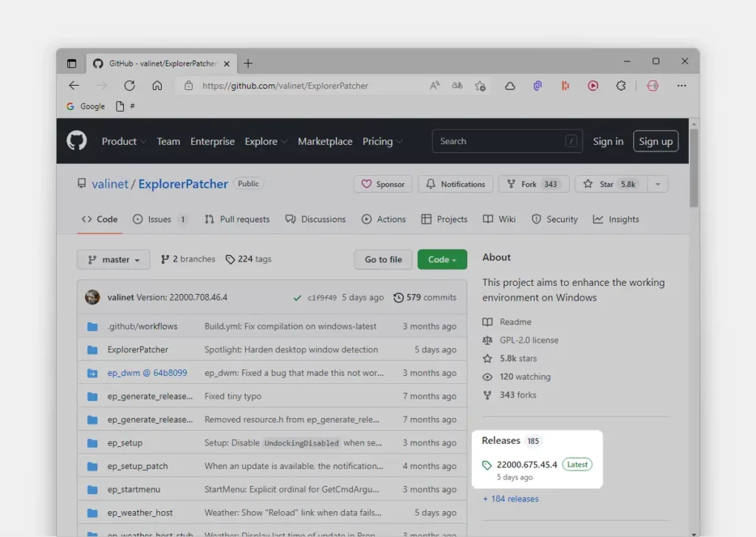Click valinet's avatar in the commit row
756x537 pixels.
coord(92,298)
